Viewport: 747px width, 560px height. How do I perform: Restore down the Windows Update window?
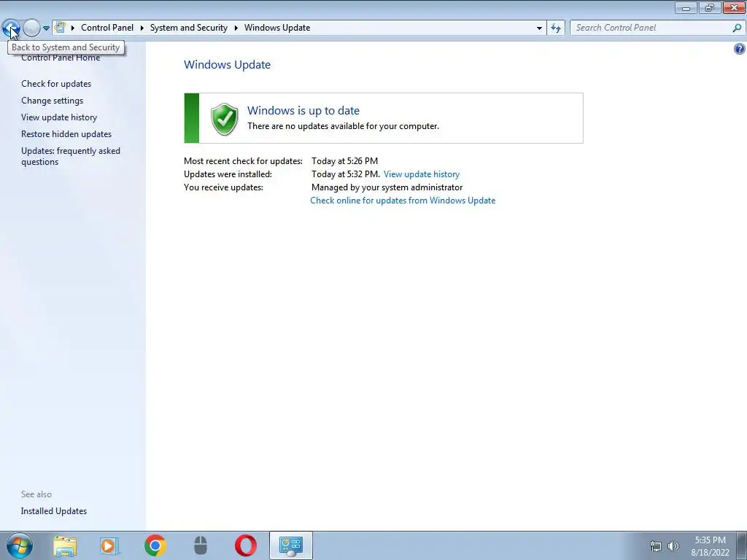[x=710, y=7]
